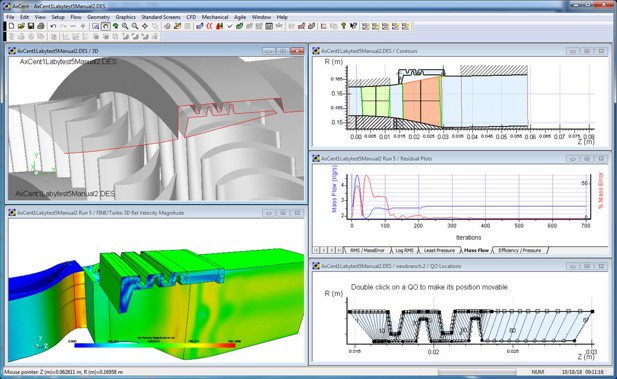
Task: Click the previous-tab arrow in Residual Plots
Action: click(324, 250)
